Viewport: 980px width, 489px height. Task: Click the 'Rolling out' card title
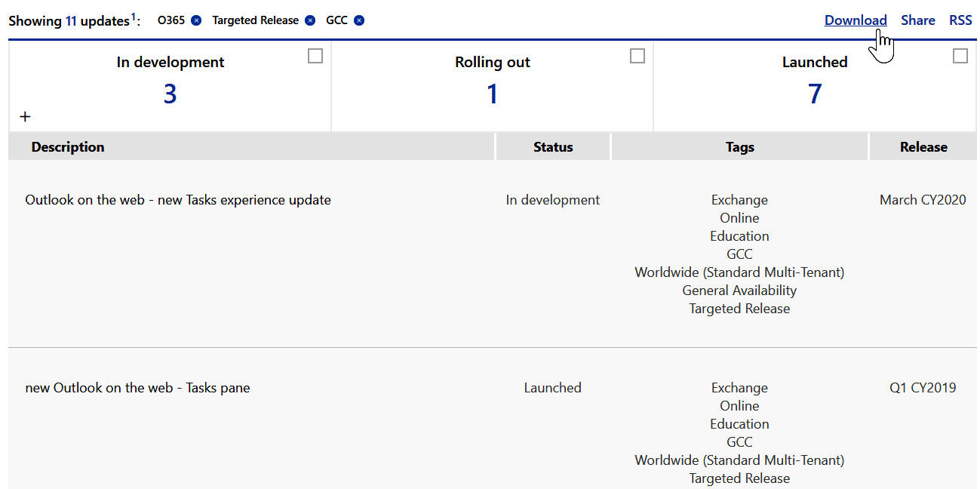[493, 62]
